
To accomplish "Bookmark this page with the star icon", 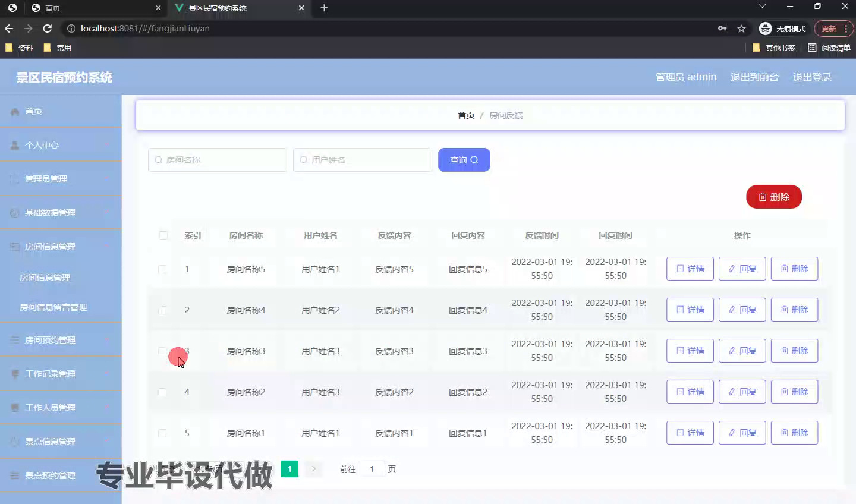I will pos(741,29).
